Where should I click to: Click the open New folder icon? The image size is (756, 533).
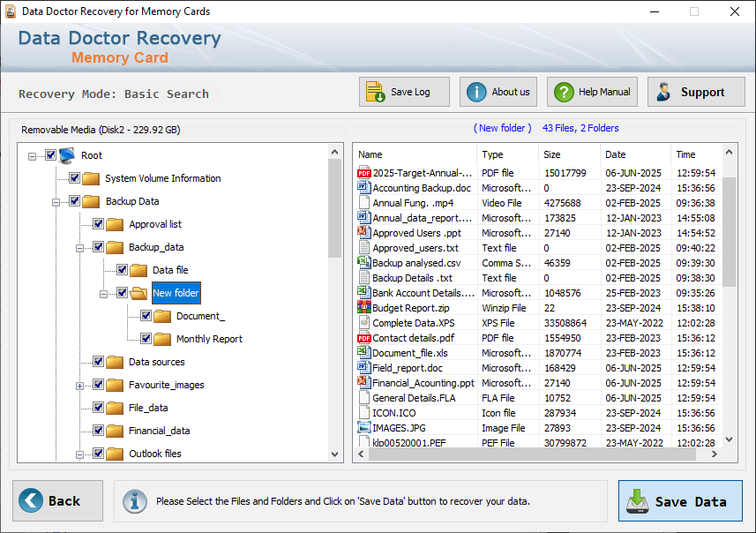pyautogui.click(x=138, y=293)
